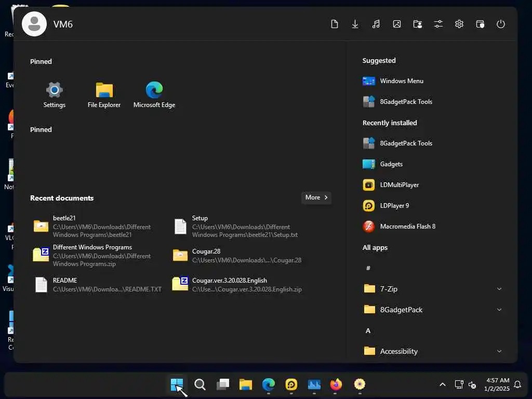Click the Power button icon

(x=501, y=24)
